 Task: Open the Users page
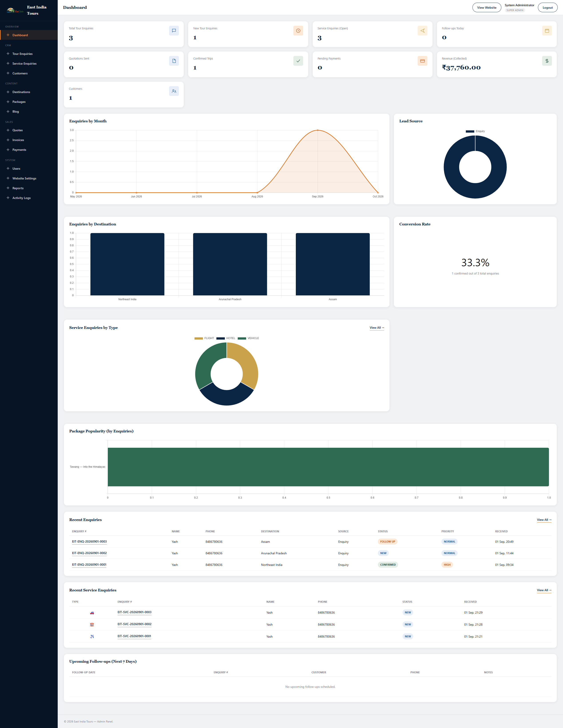pos(29,169)
